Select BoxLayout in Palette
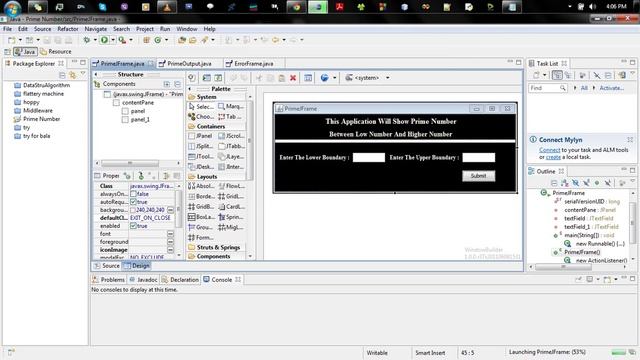 coord(201,217)
